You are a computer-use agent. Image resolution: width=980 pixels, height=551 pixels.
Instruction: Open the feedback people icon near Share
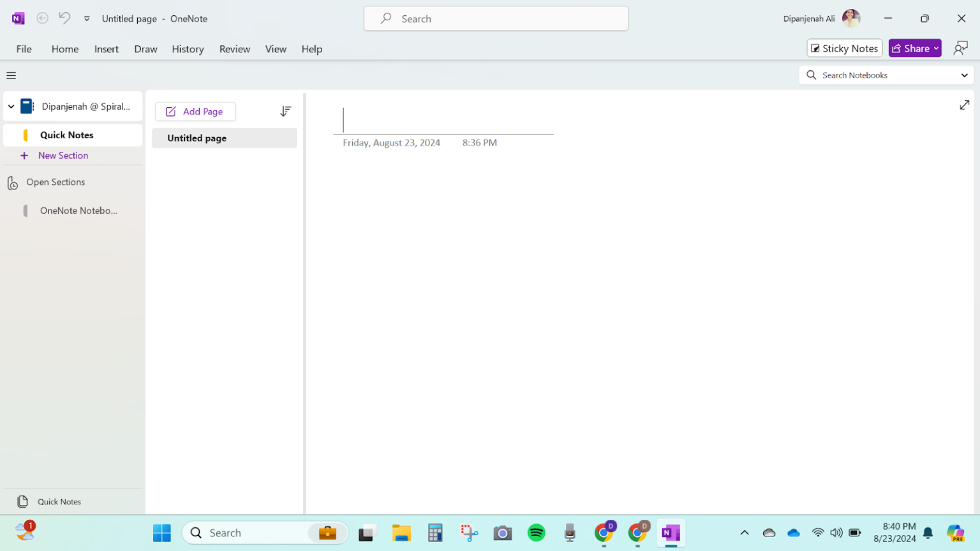(961, 48)
